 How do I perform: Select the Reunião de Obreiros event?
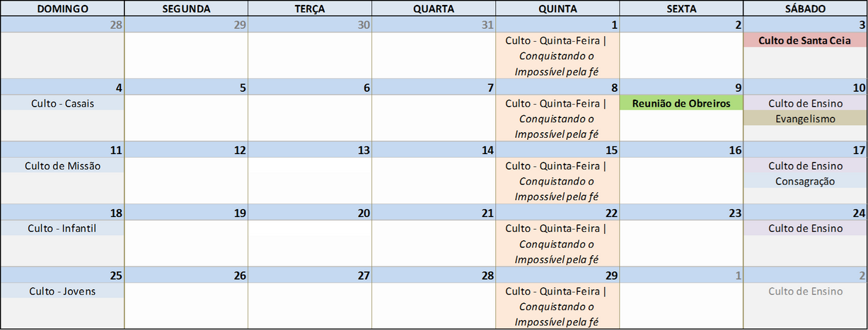tap(681, 103)
